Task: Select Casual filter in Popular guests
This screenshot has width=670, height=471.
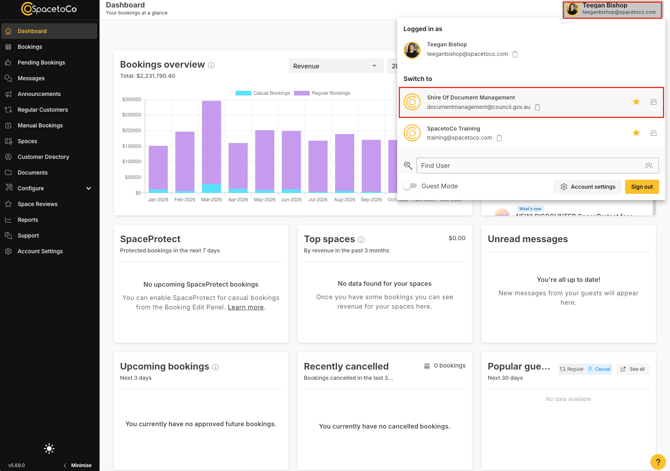Action: [599, 369]
